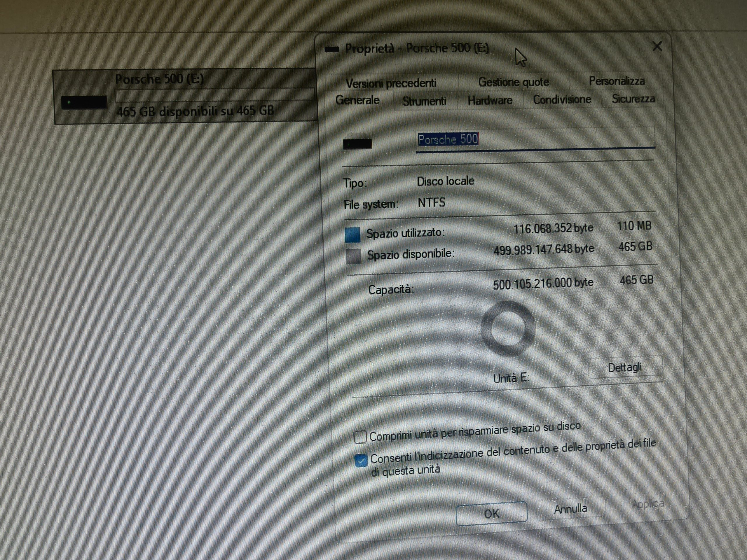Click the 'Proprietà - Porsche 500 (E:)' title
747x560 pixels.
click(417, 48)
